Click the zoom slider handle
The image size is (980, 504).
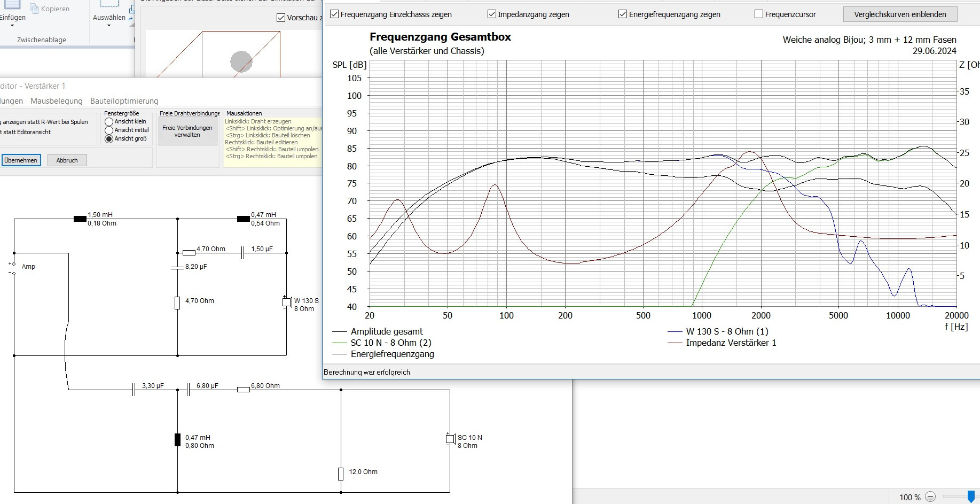(970, 497)
